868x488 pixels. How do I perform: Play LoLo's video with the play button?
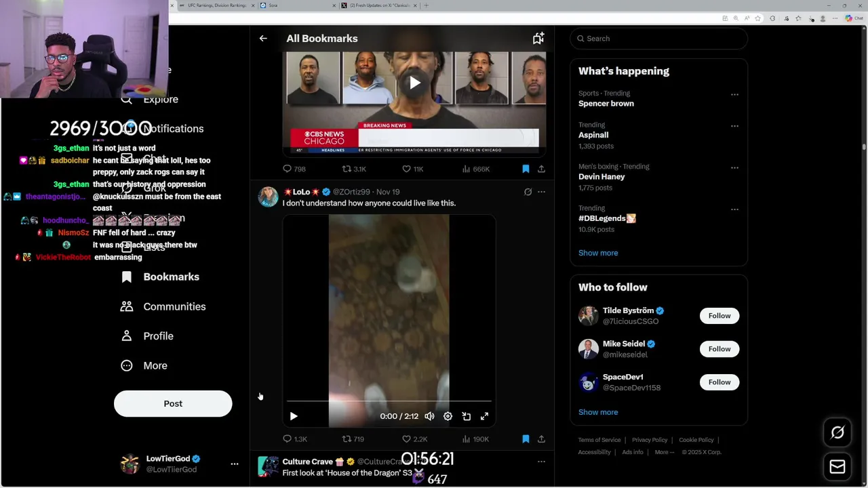pyautogui.click(x=294, y=416)
